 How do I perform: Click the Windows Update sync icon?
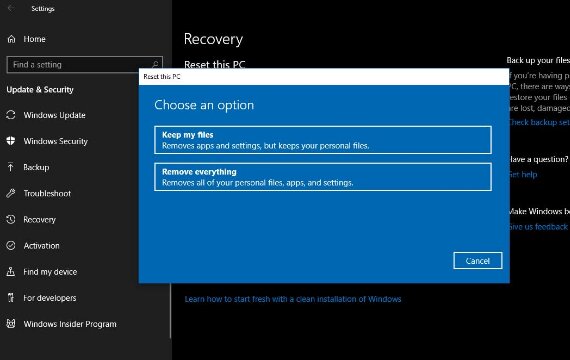click(x=11, y=115)
